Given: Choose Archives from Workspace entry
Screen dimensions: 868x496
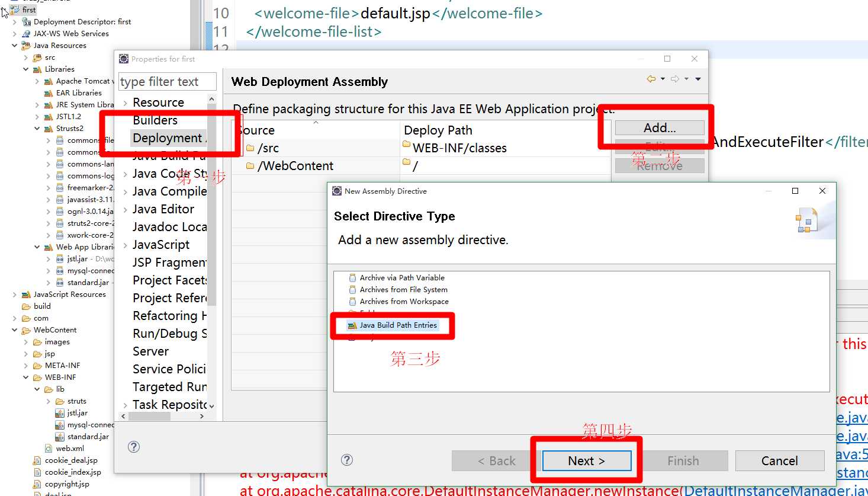Looking at the screenshot, I should (x=404, y=302).
